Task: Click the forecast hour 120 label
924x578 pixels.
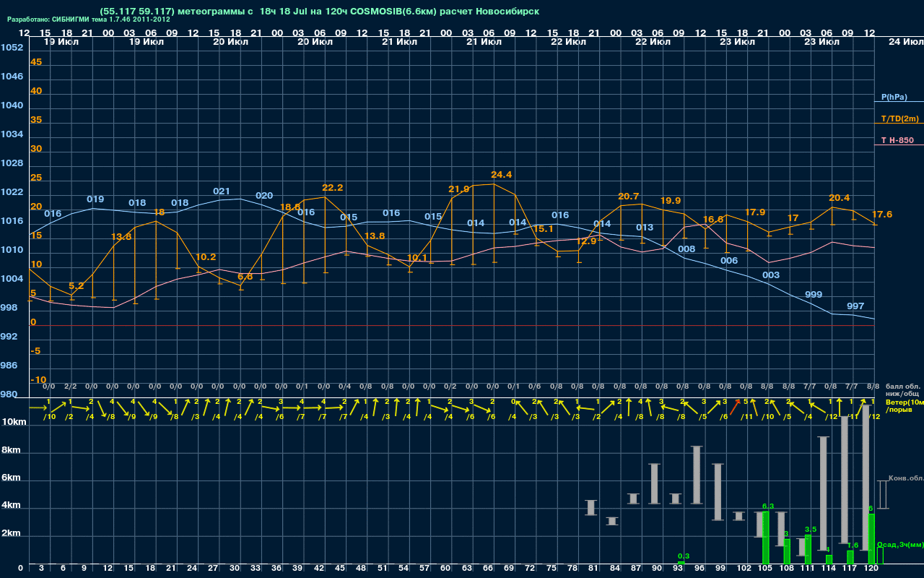Action: coord(871,569)
